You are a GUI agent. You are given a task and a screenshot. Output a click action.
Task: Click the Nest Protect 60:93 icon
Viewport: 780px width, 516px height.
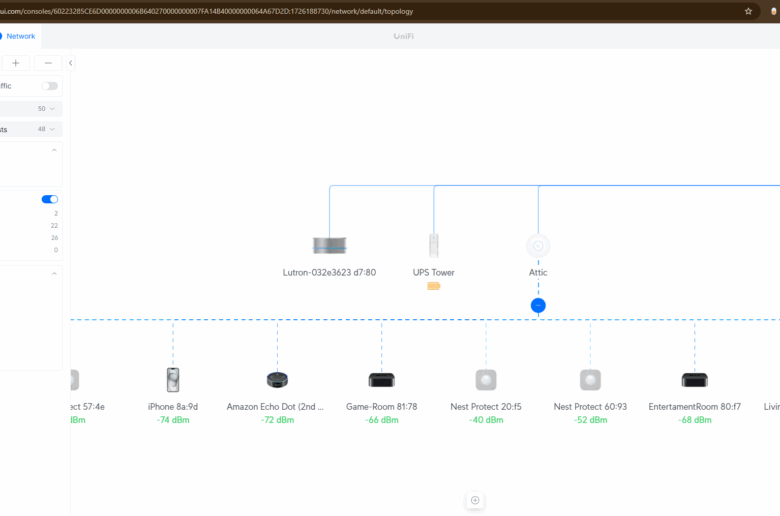coord(590,379)
